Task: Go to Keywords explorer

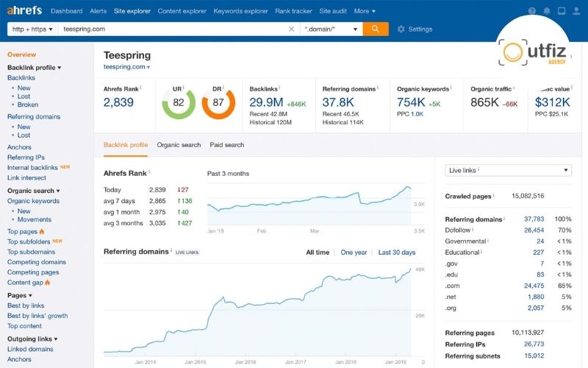Action: [241, 11]
